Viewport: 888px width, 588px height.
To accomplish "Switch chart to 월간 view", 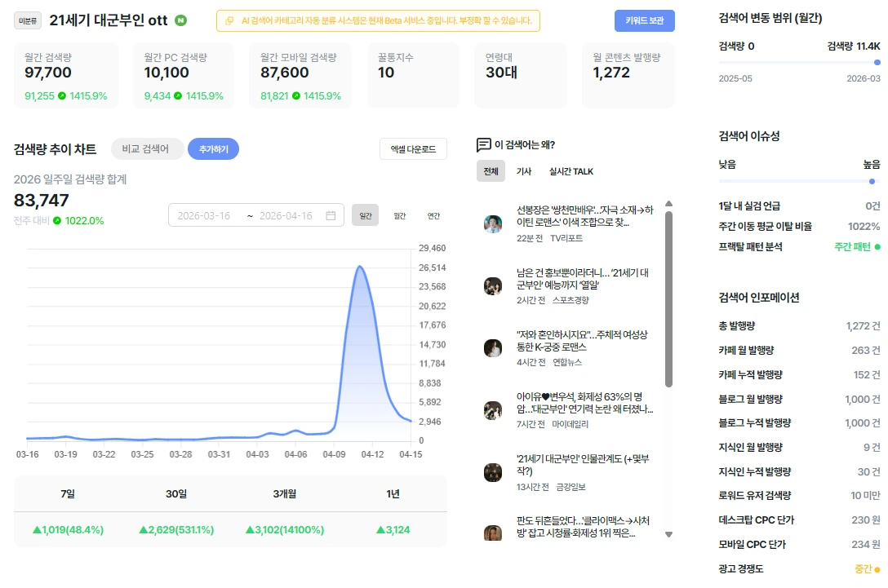I will click(400, 215).
